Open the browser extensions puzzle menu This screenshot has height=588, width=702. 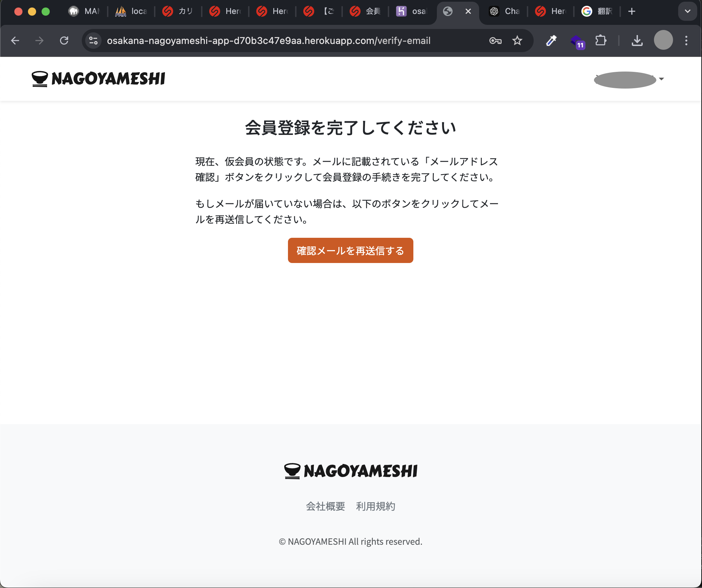coord(601,41)
